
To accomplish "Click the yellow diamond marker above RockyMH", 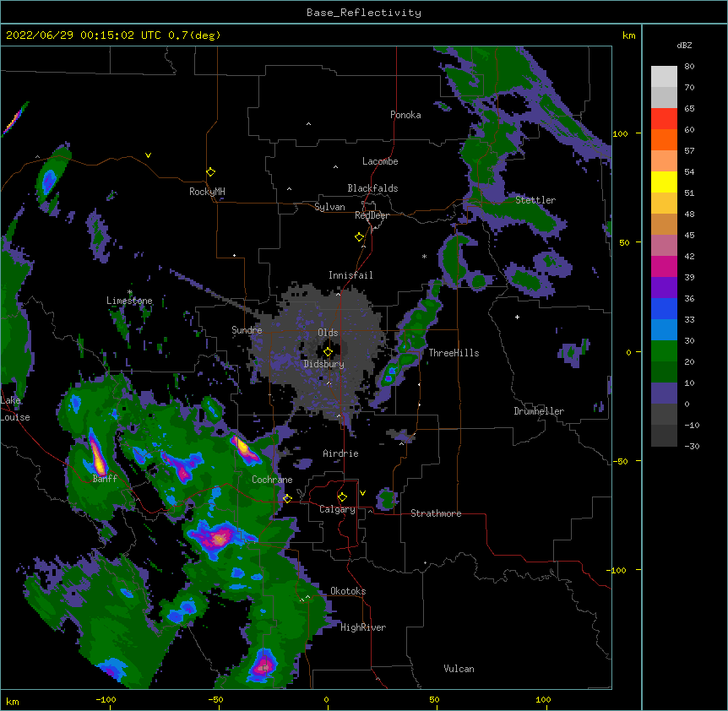I will tap(211, 172).
